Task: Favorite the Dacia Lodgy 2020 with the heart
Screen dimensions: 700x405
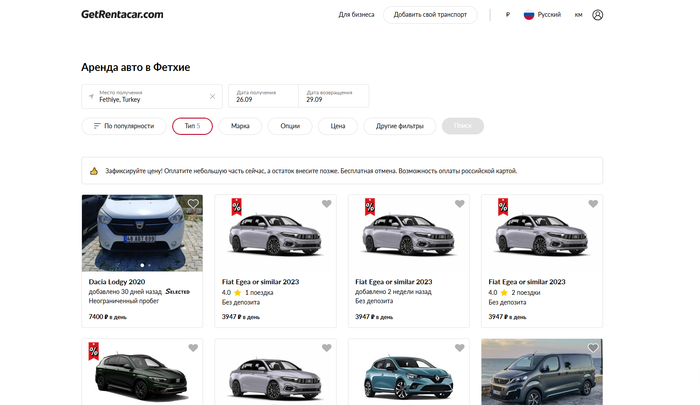Action: [x=193, y=204]
